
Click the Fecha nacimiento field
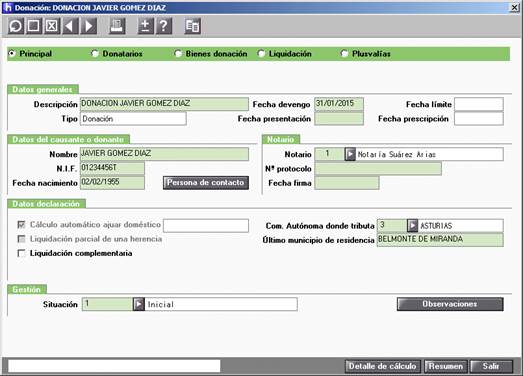112,183
